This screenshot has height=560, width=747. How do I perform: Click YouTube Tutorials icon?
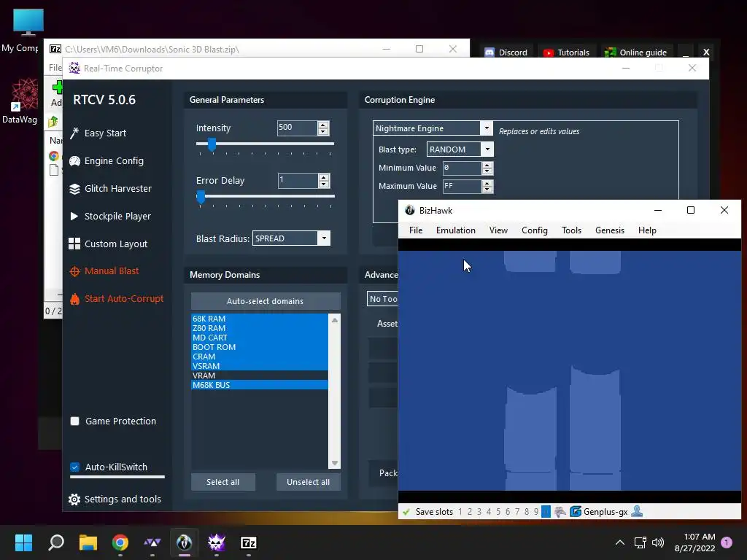pos(549,52)
